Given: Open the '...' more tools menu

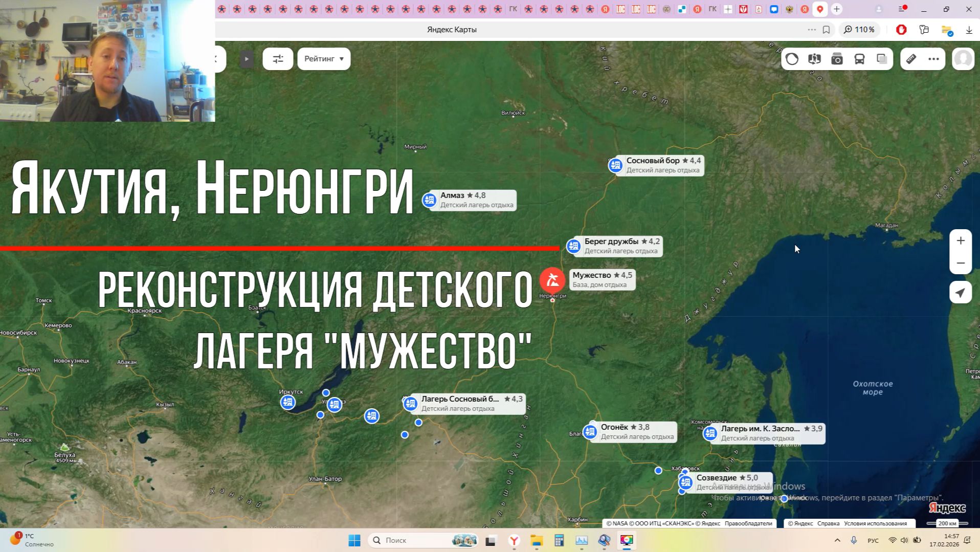Looking at the screenshot, I should pos(933,59).
